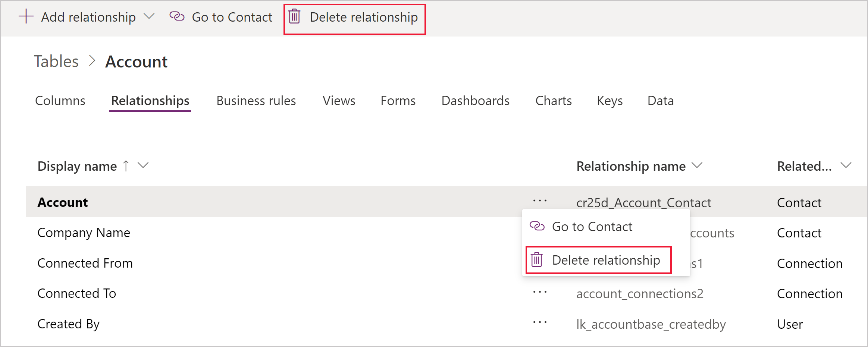This screenshot has width=868, height=347.
Task: Navigate to Tables breadcrumb
Action: click(x=56, y=61)
